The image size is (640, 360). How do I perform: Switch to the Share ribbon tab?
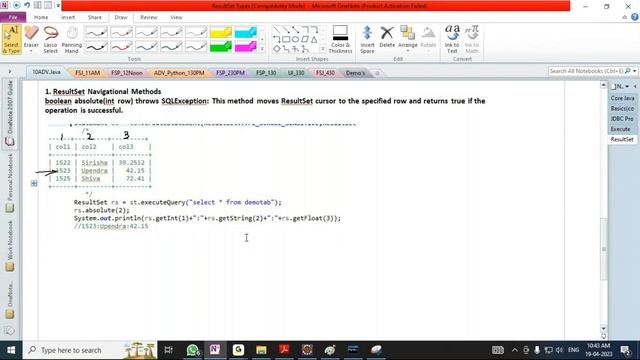click(x=94, y=18)
